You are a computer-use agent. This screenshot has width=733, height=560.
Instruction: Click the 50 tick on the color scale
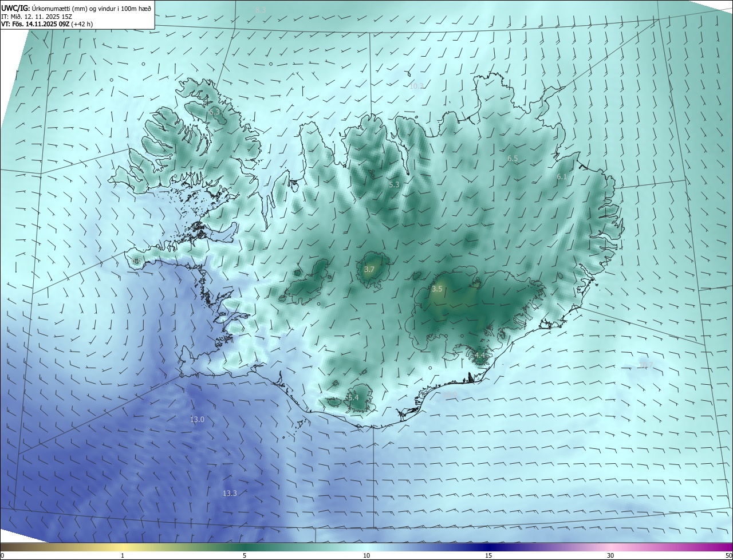(x=728, y=555)
